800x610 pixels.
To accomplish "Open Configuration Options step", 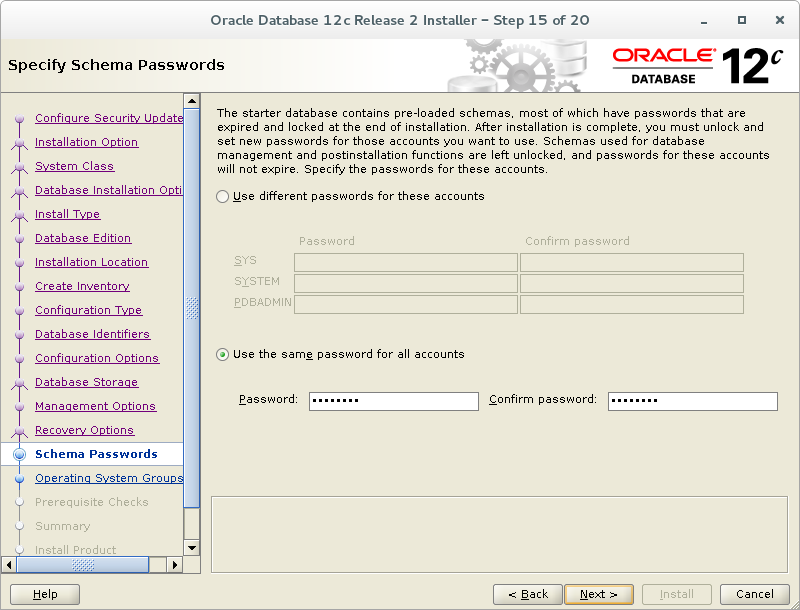I will 97,358.
